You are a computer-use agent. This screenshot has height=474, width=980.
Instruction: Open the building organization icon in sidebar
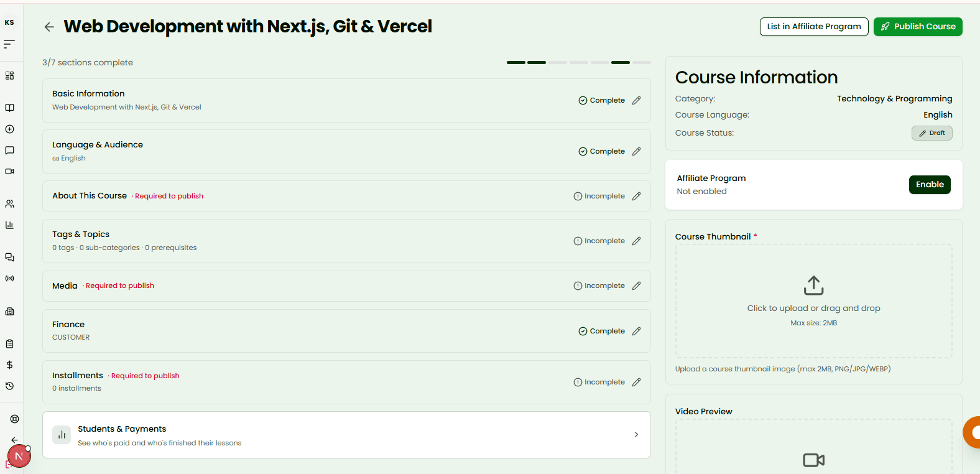click(x=9, y=312)
